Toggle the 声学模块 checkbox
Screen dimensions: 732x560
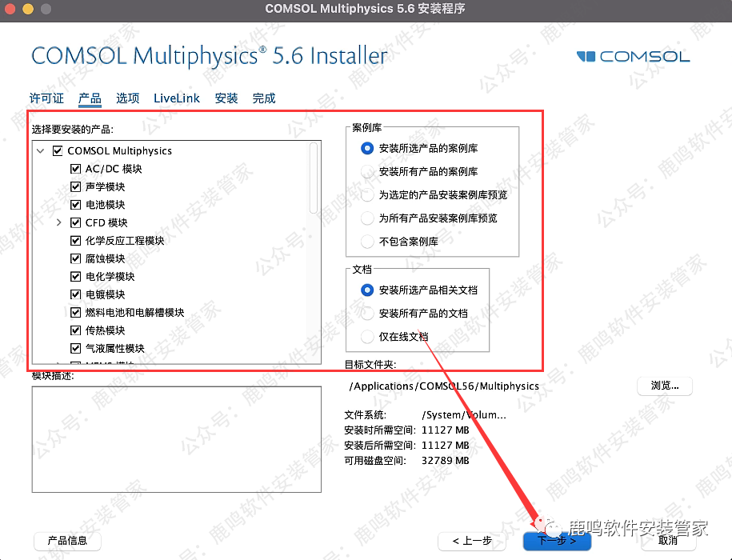tap(76, 186)
